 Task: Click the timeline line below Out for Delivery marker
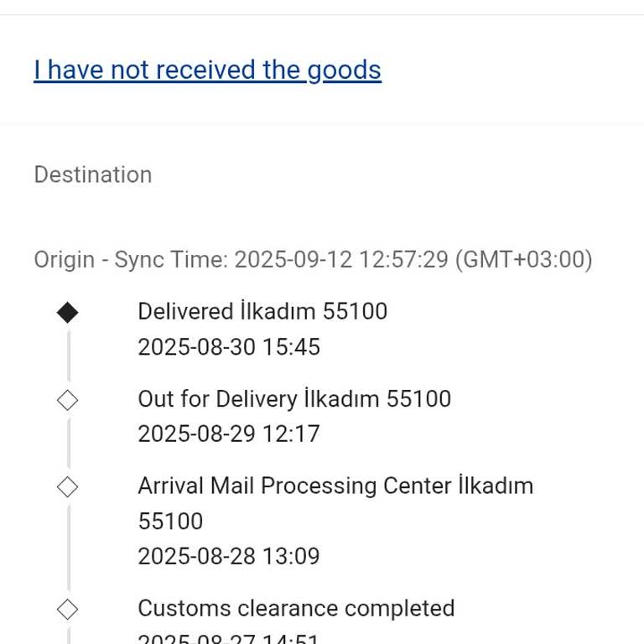[68, 443]
